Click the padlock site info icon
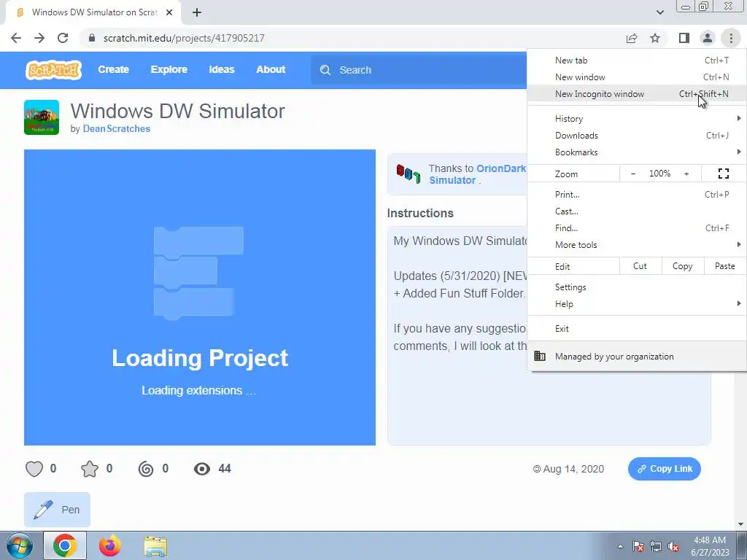747x560 pixels. tap(92, 38)
